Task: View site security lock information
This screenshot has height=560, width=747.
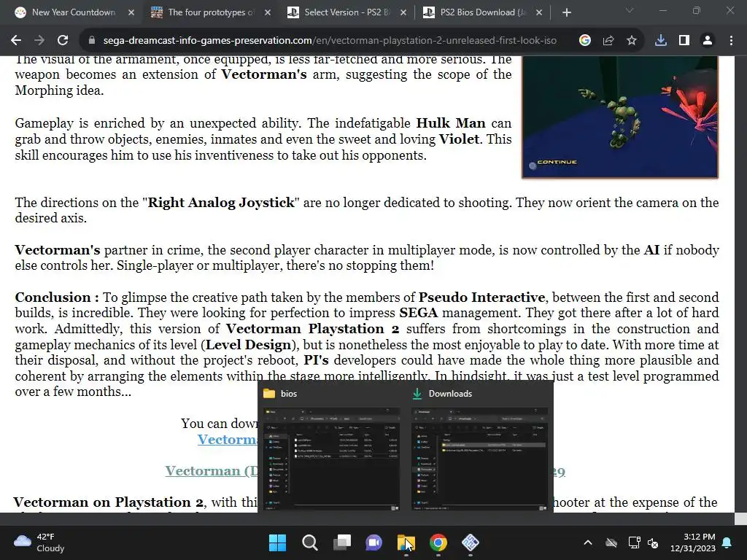Action: pos(91,41)
